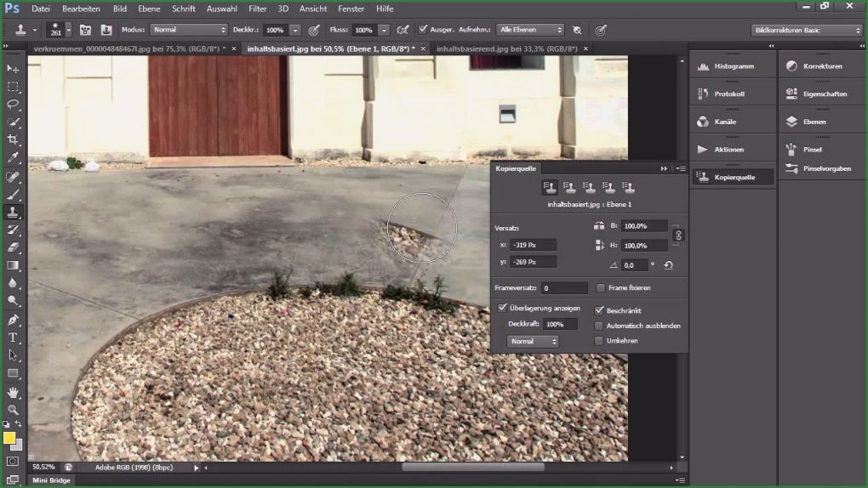Select the Zoom tool
The width and height of the screenshot is (868, 488).
coord(13,410)
